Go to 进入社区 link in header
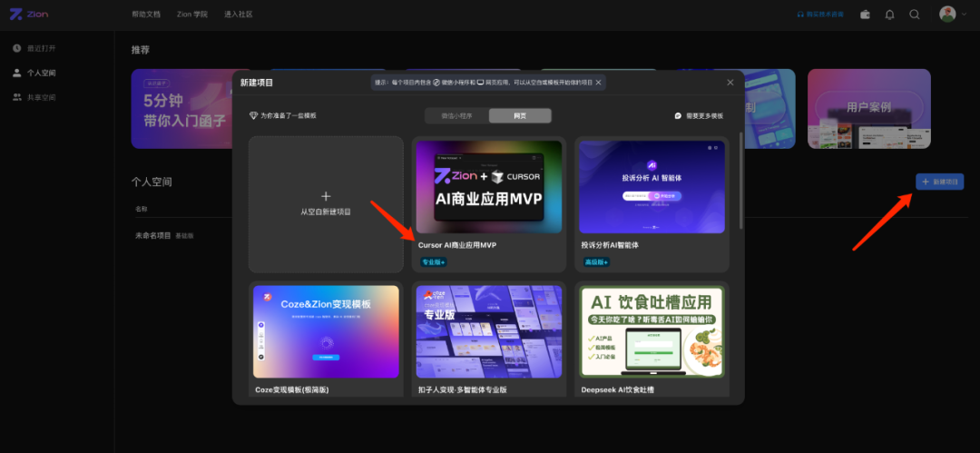980x453 pixels. click(238, 15)
